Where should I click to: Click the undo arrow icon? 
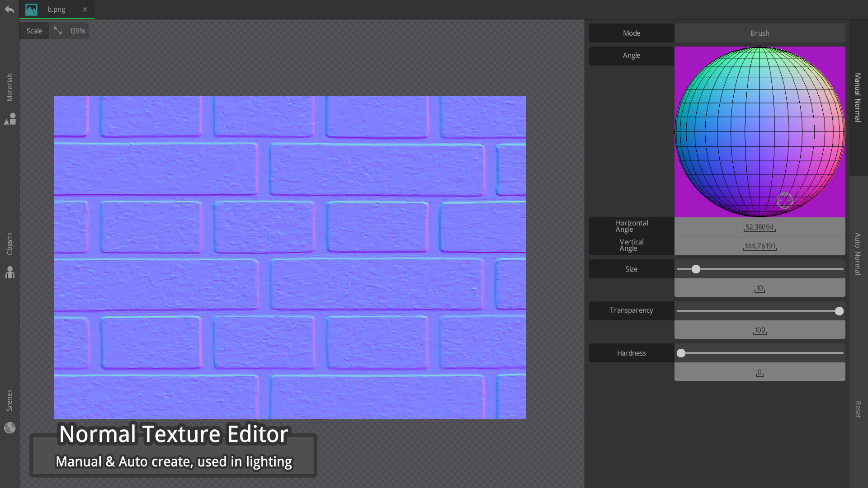click(x=9, y=9)
